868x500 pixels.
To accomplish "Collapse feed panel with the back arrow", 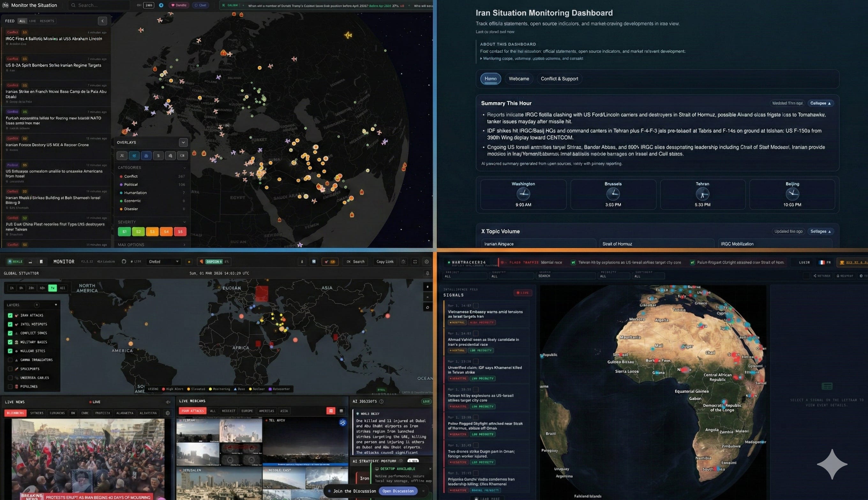I will tap(102, 21).
